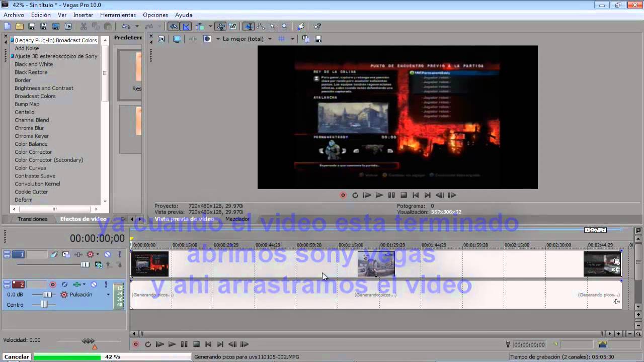
Task: Open the Archivo menu
Action: click(x=14, y=15)
